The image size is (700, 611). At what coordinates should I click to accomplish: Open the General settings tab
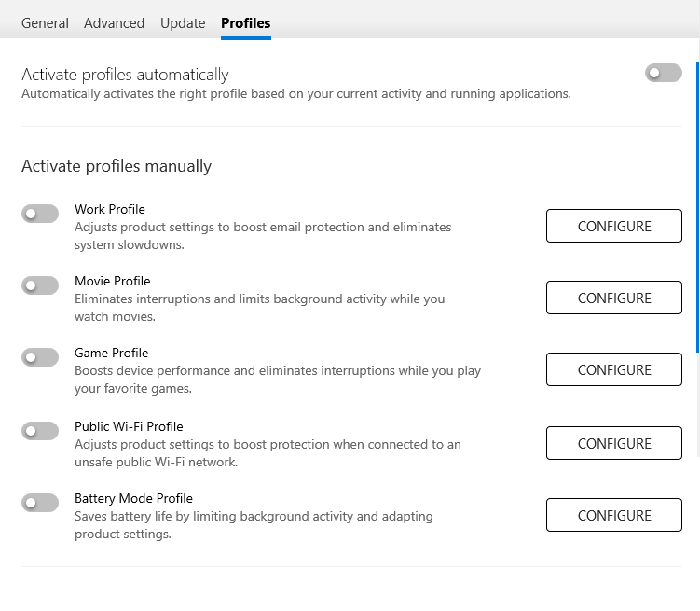[x=45, y=23]
